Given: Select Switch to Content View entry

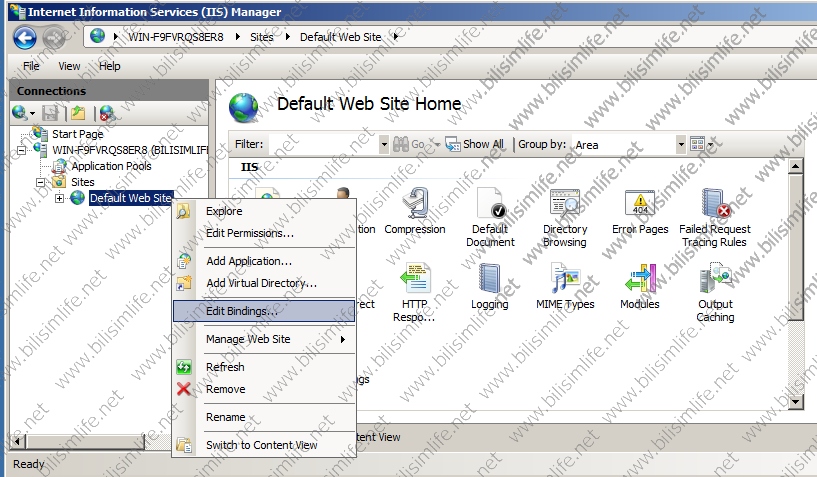Looking at the screenshot, I should coord(264,445).
